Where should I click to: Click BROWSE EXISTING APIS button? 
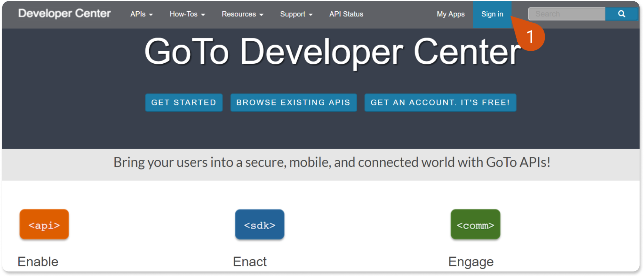point(293,102)
